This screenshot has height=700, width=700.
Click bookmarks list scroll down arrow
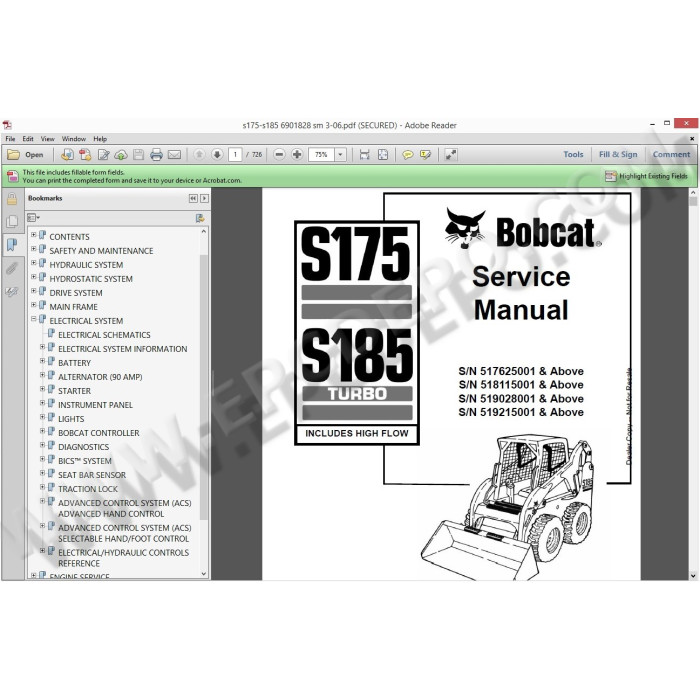[x=204, y=574]
